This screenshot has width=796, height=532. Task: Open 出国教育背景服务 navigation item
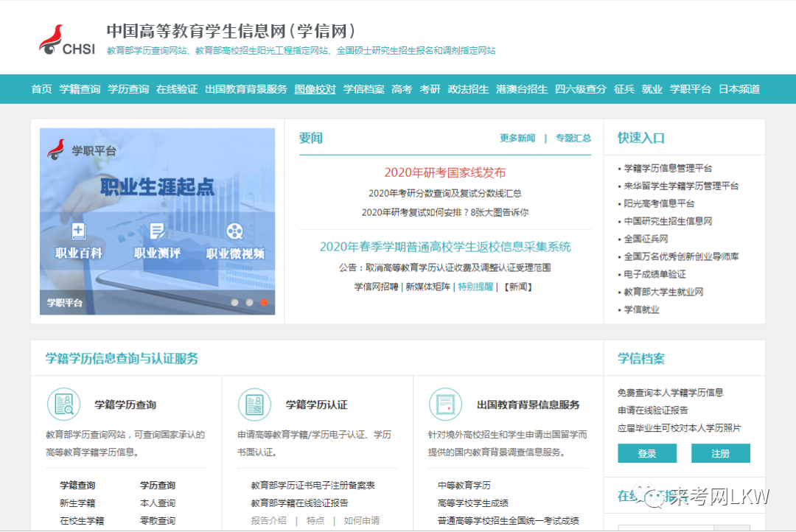pos(246,89)
